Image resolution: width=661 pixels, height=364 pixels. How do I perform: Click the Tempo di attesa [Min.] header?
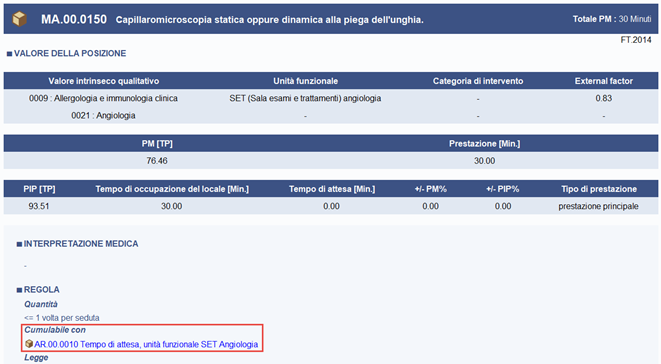click(x=332, y=189)
